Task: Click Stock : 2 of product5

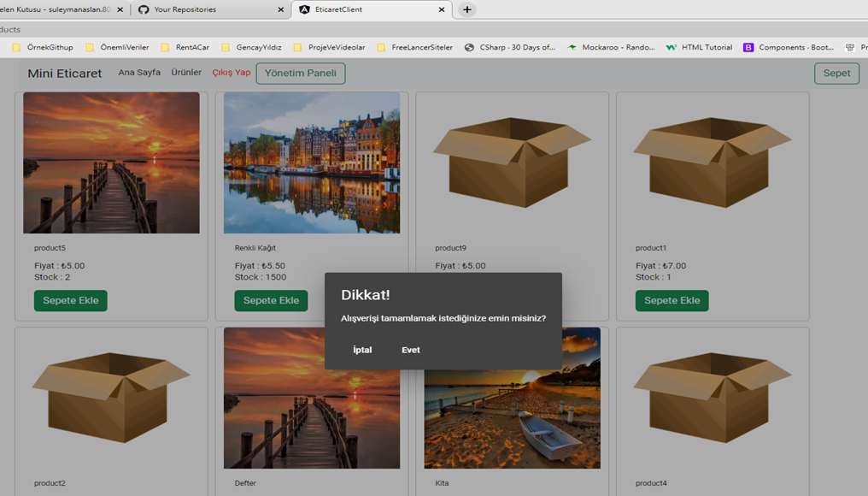Action: (52, 277)
